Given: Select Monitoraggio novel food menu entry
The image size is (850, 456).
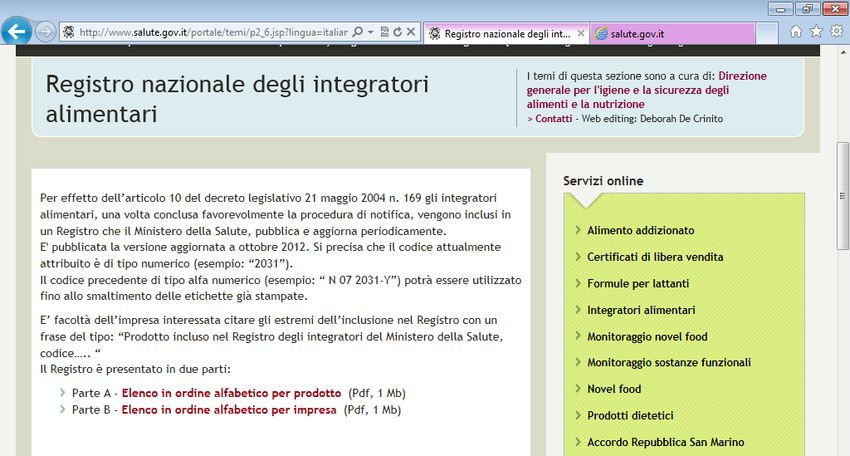Looking at the screenshot, I should 647,337.
